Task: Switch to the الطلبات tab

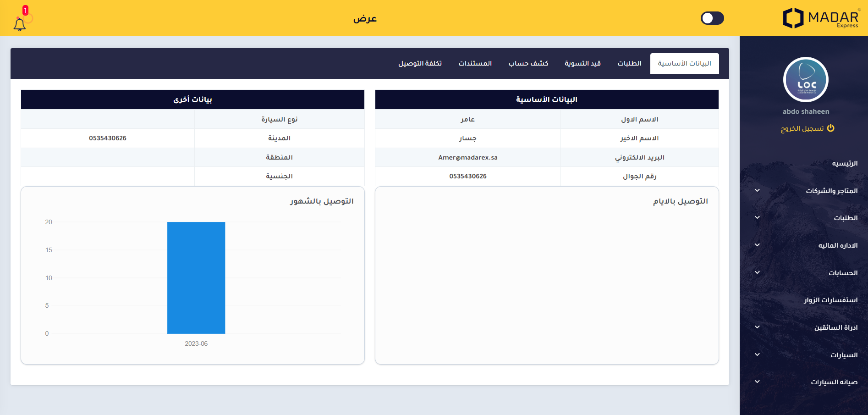Action: coord(629,63)
